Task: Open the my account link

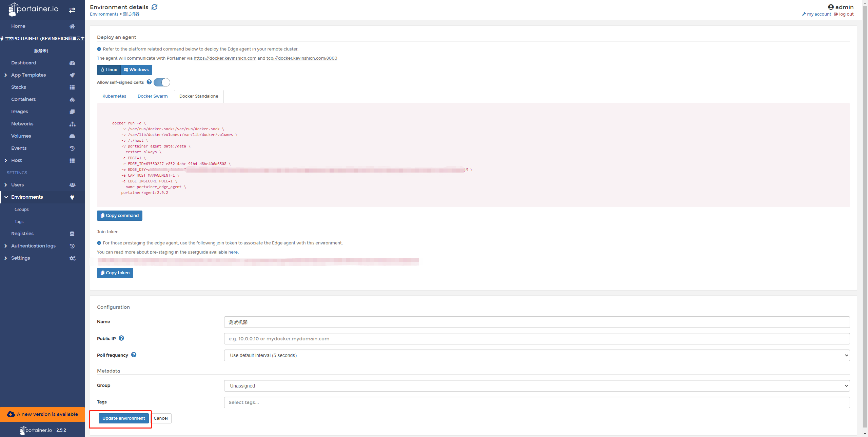Action: 816,14
